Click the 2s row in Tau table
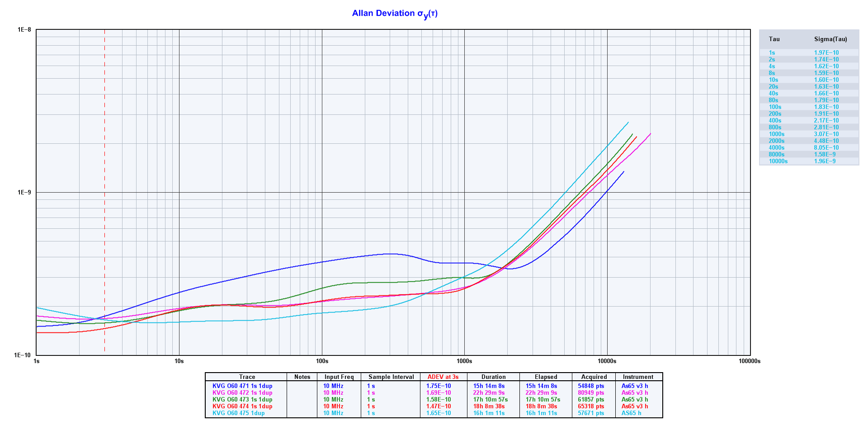The height and width of the screenshot is (435, 868). (809, 60)
